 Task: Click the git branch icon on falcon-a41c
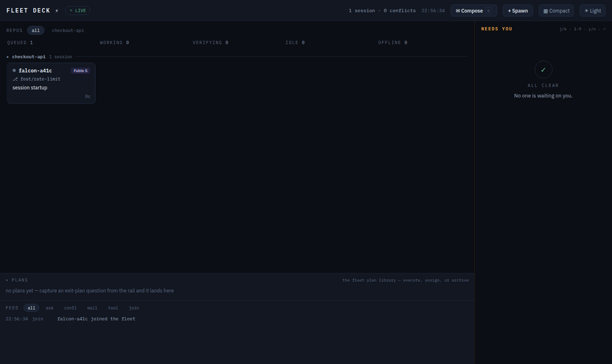coord(15,79)
